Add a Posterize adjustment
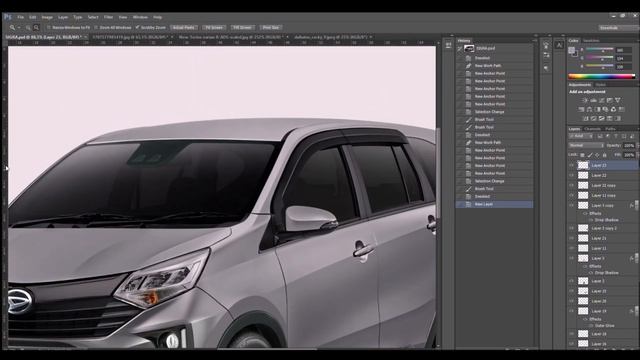 (593, 118)
